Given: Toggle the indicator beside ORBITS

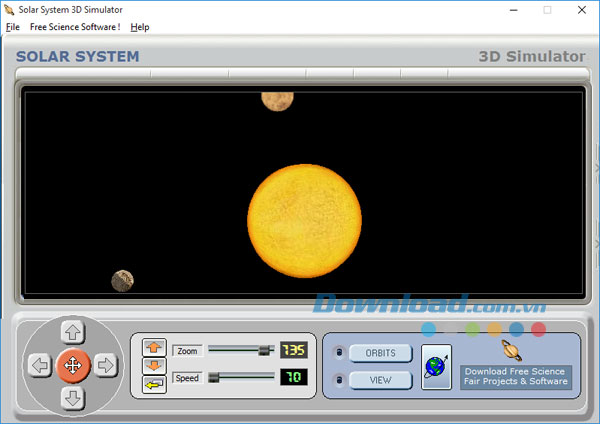Looking at the screenshot, I should pyautogui.click(x=339, y=352).
